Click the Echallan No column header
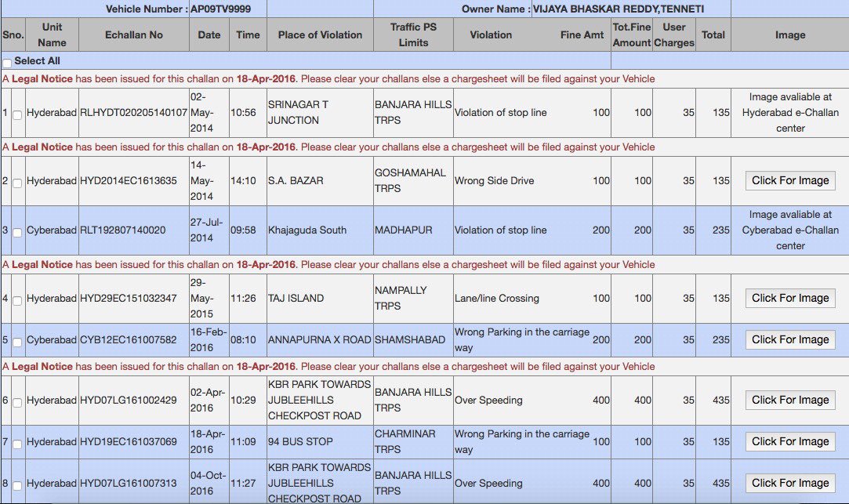The image size is (849, 504). (134, 34)
